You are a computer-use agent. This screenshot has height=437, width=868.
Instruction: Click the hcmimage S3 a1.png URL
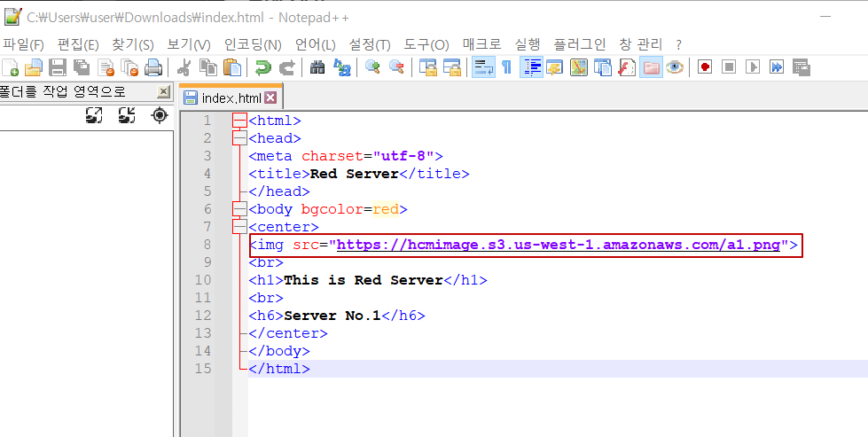[558, 245]
